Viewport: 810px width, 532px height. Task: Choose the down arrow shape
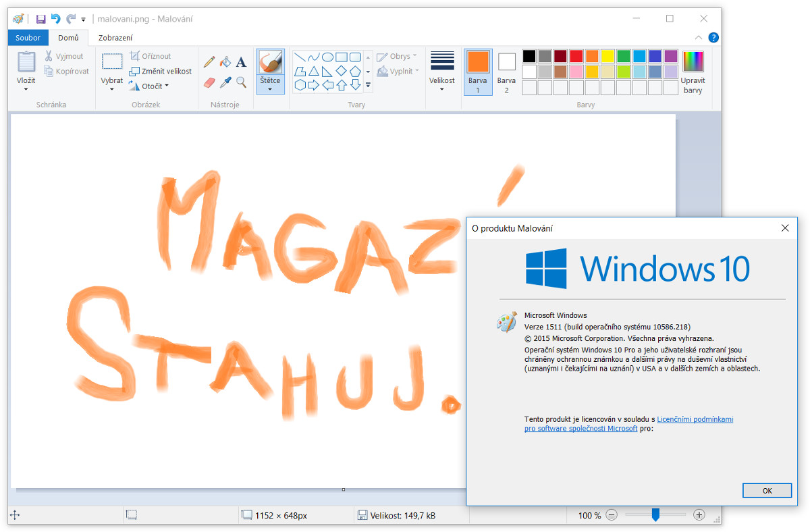(355, 84)
